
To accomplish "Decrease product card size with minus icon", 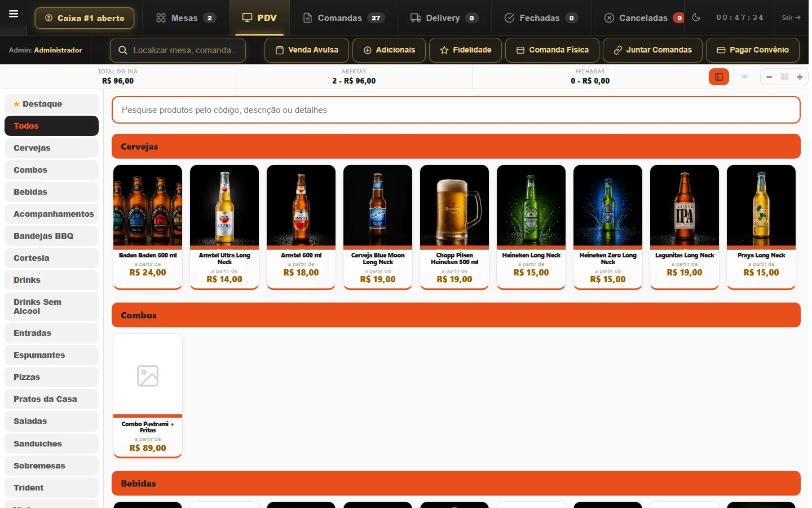I will 769,77.
